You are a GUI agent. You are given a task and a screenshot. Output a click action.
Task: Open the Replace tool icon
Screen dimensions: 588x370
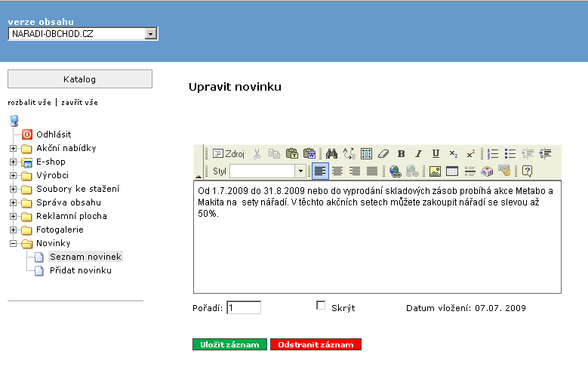coord(349,153)
